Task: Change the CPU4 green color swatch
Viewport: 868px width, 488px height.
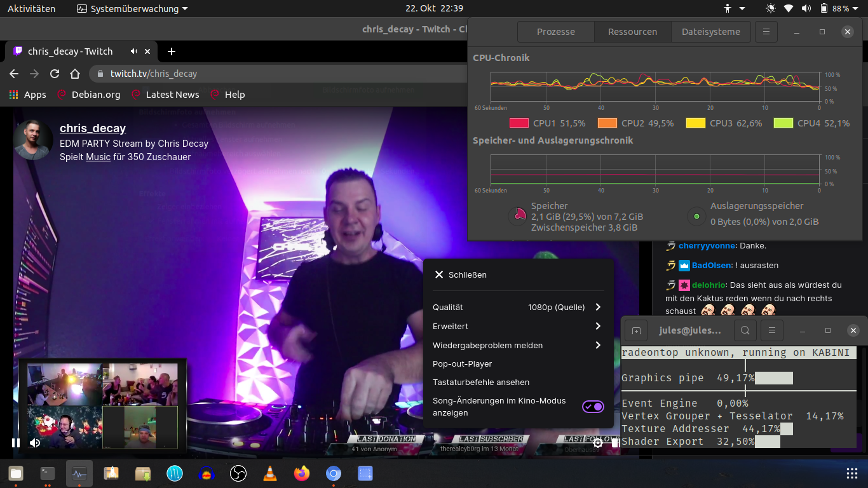Action: [783, 123]
